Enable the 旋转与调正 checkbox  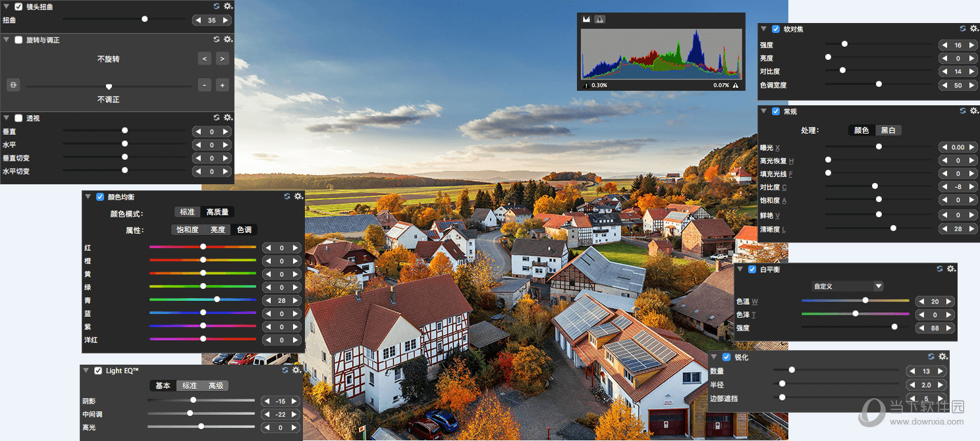(x=18, y=39)
